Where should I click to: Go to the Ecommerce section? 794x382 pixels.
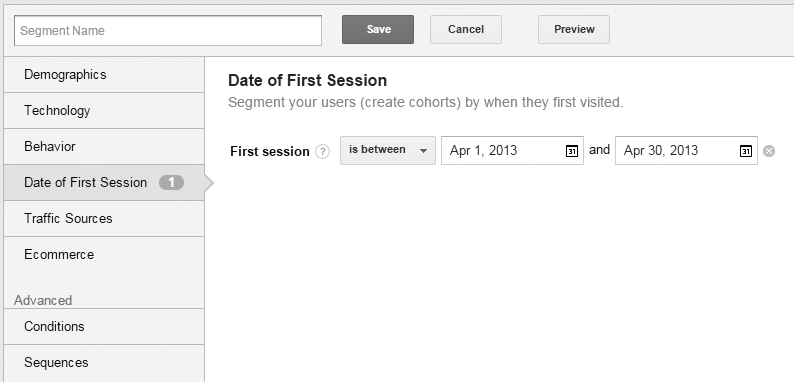(104, 254)
